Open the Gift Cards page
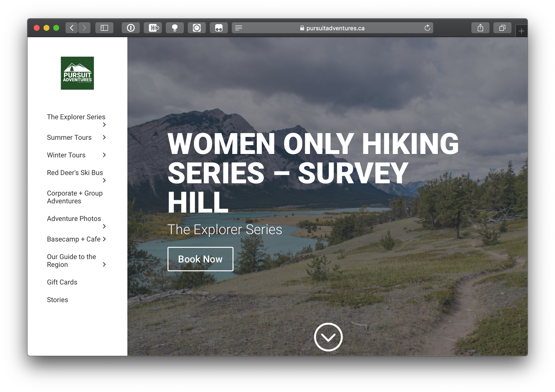Image resolution: width=555 pixels, height=392 pixels. point(62,282)
